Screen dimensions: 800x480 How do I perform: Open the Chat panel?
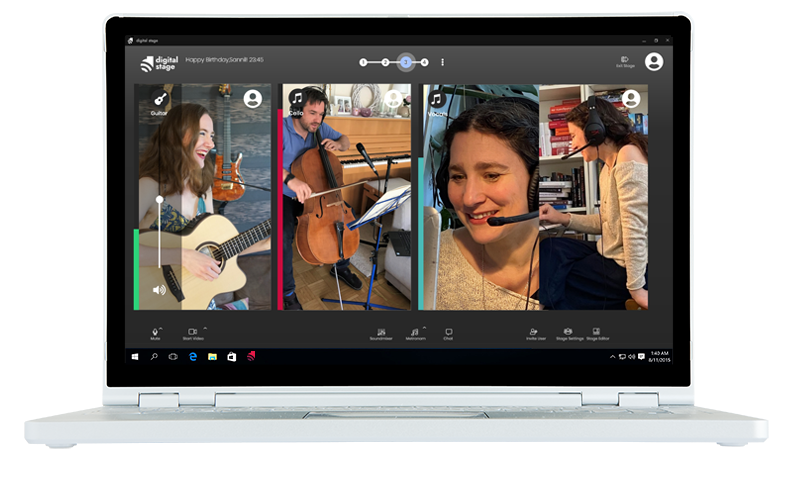coord(448,334)
